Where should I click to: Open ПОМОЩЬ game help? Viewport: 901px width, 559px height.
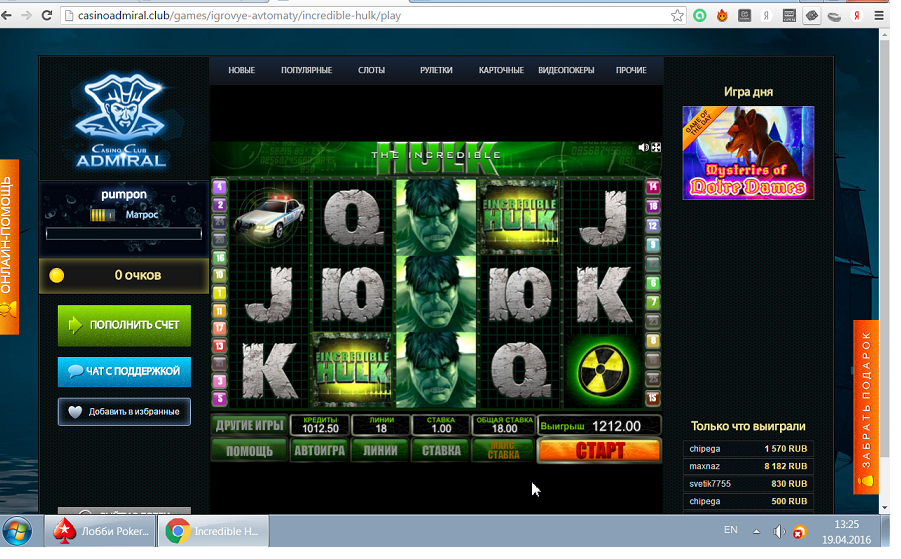point(249,450)
